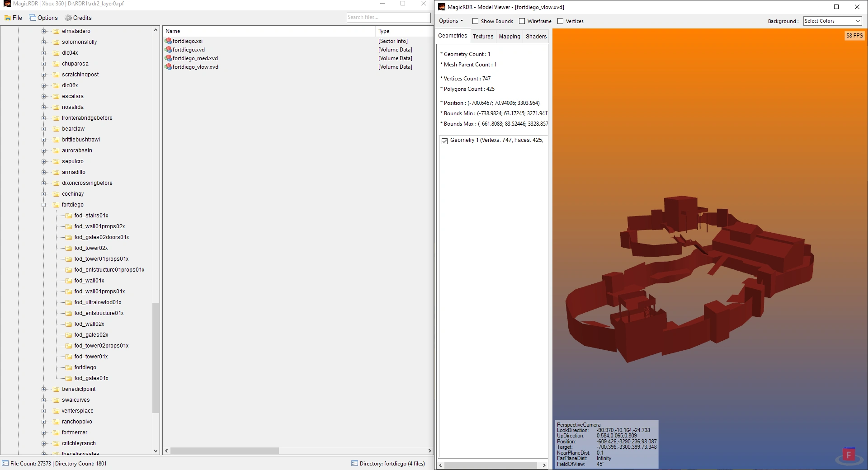The image size is (868, 470).
Task: Click the F view gizmo in viewer corner
Action: click(x=849, y=455)
